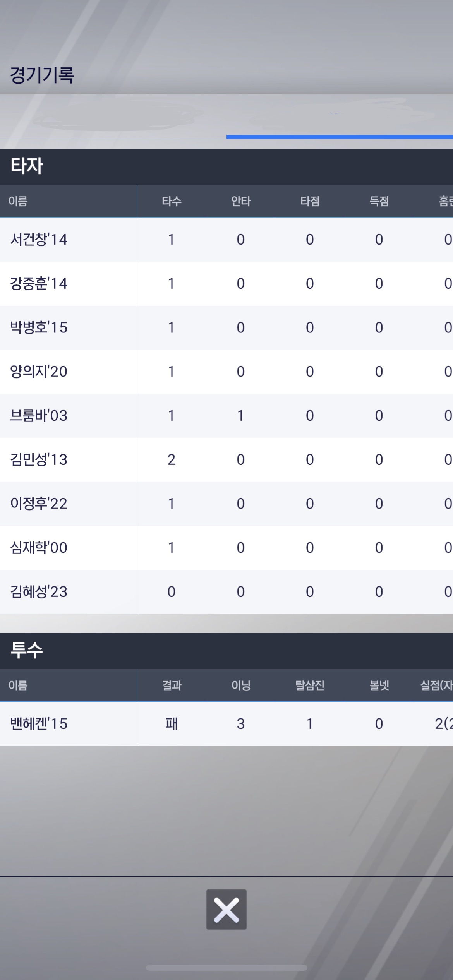Switch to the left team tab

[113, 117]
